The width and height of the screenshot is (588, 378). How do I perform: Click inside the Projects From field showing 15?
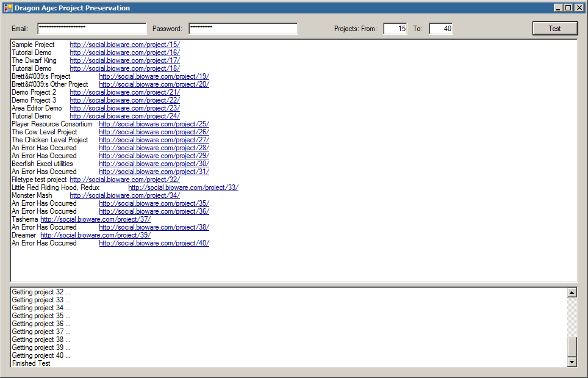(x=394, y=28)
